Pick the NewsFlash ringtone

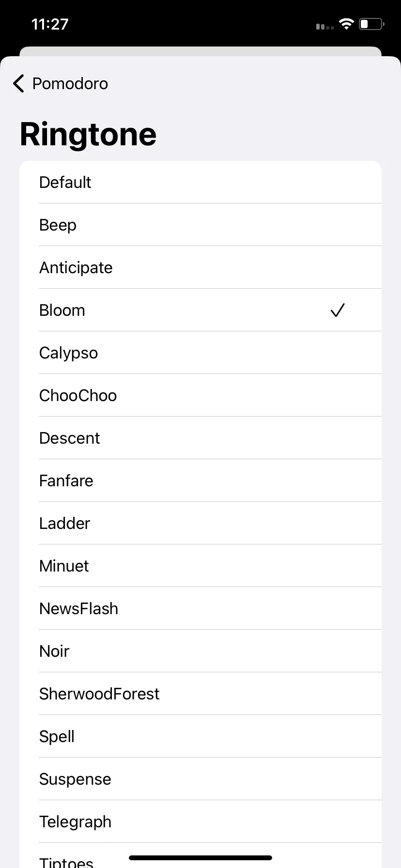[x=200, y=608]
